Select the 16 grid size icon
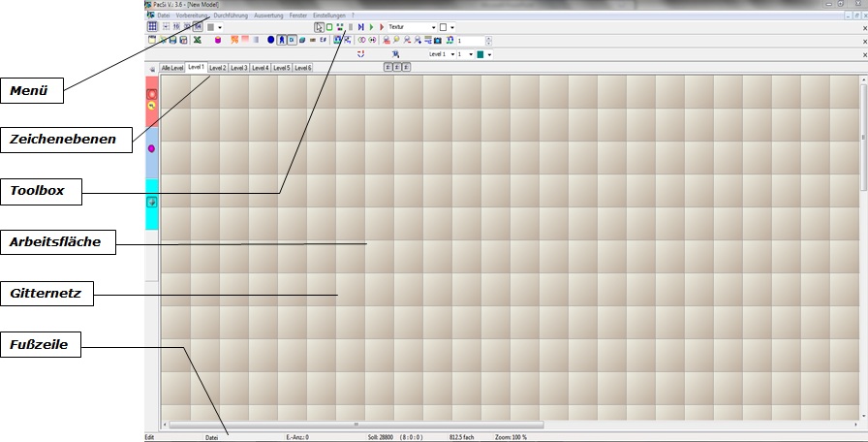 (x=176, y=26)
